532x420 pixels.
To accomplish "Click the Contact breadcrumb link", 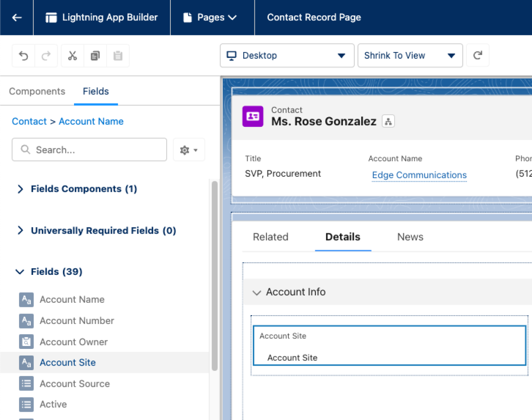I will click(x=29, y=121).
